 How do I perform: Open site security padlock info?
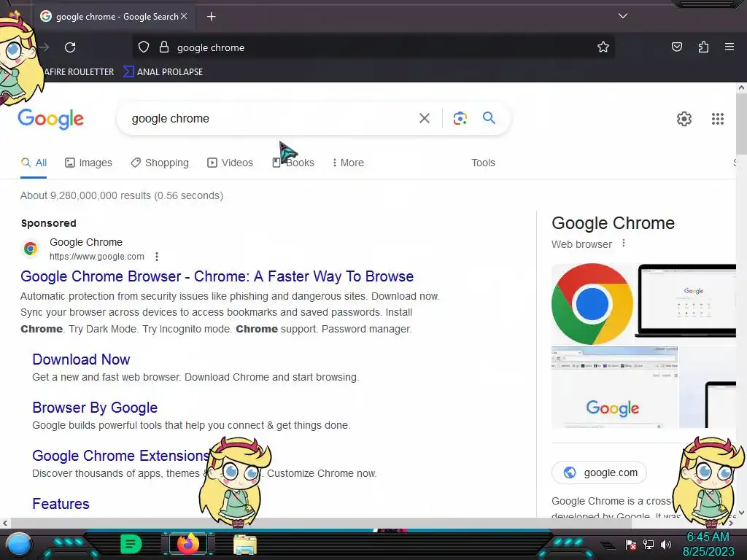point(164,47)
